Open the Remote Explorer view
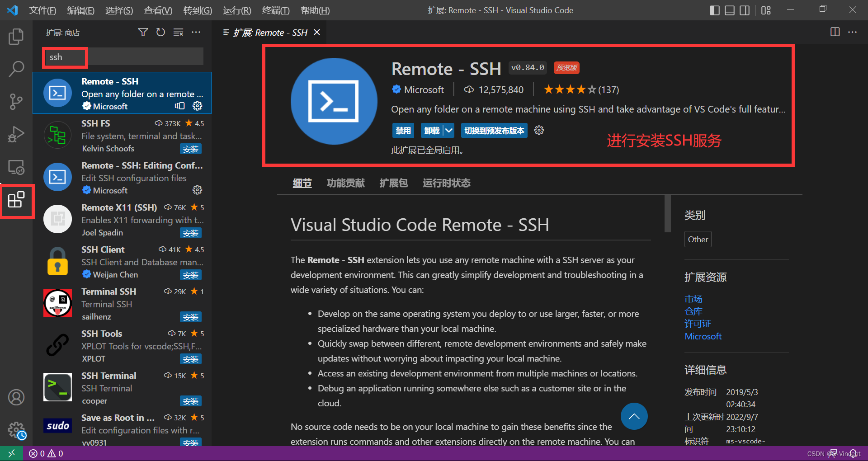This screenshot has height=461, width=868. point(16,167)
